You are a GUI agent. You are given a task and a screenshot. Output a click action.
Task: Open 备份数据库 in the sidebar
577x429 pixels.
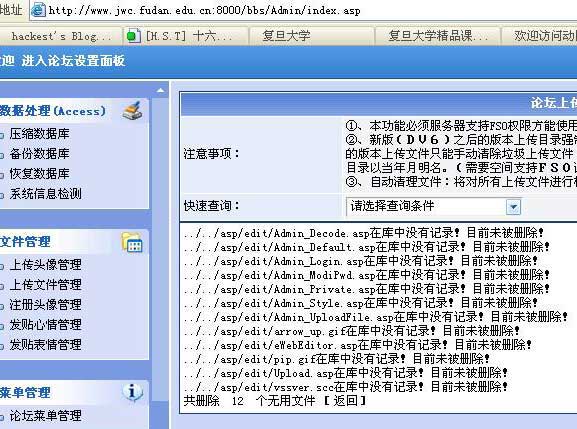click(x=39, y=153)
